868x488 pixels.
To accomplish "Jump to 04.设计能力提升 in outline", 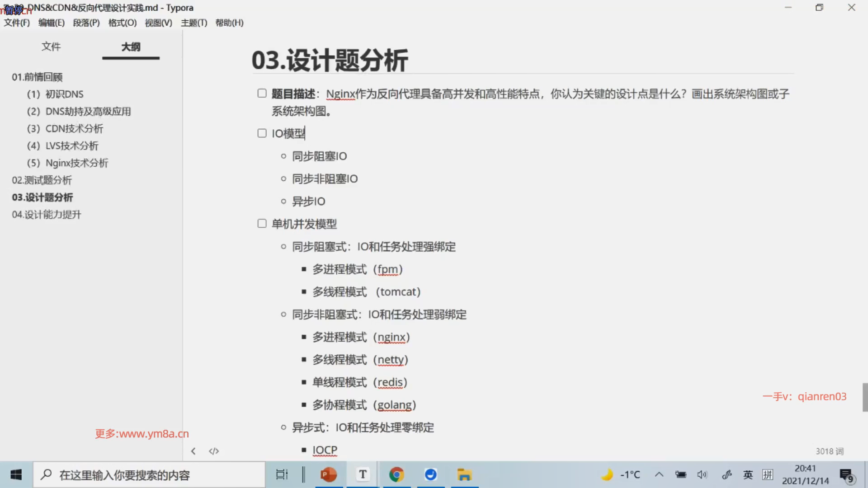I will point(47,215).
